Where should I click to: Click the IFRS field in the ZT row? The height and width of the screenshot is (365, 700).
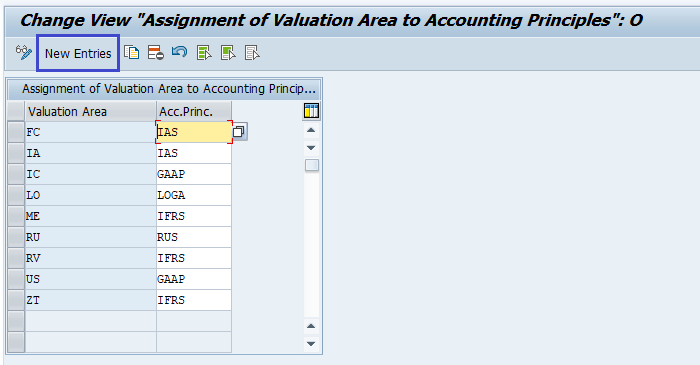click(194, 300)
